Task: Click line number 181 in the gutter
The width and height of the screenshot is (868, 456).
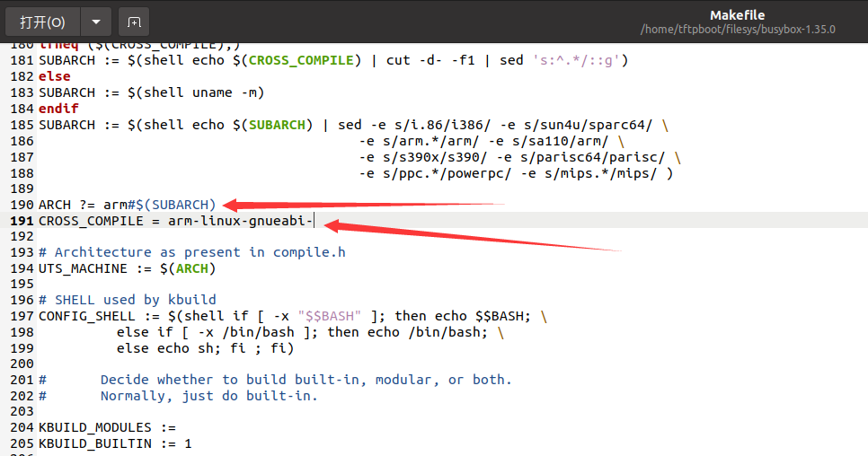Action: [x=22, y=60]
